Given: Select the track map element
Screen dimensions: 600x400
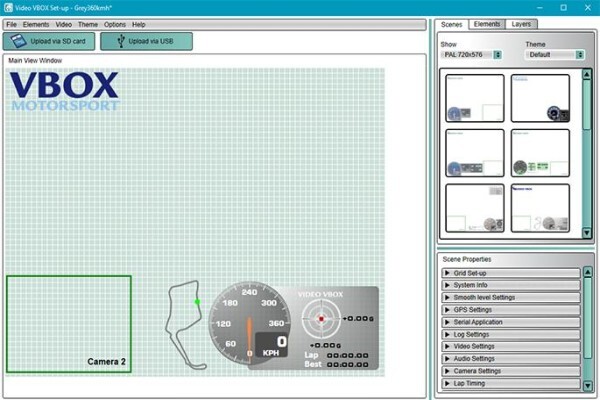Looking at the screenshot, I should (x=185, y=325).
